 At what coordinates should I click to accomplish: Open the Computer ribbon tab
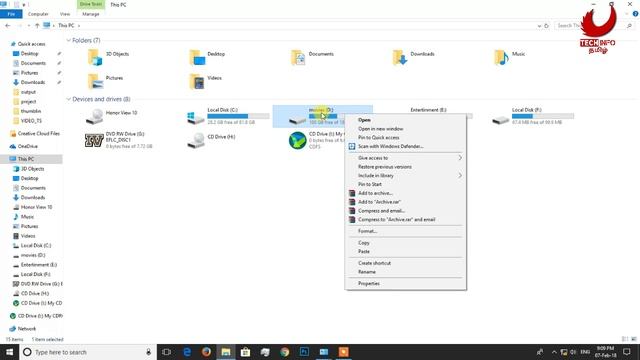point(38,14)
